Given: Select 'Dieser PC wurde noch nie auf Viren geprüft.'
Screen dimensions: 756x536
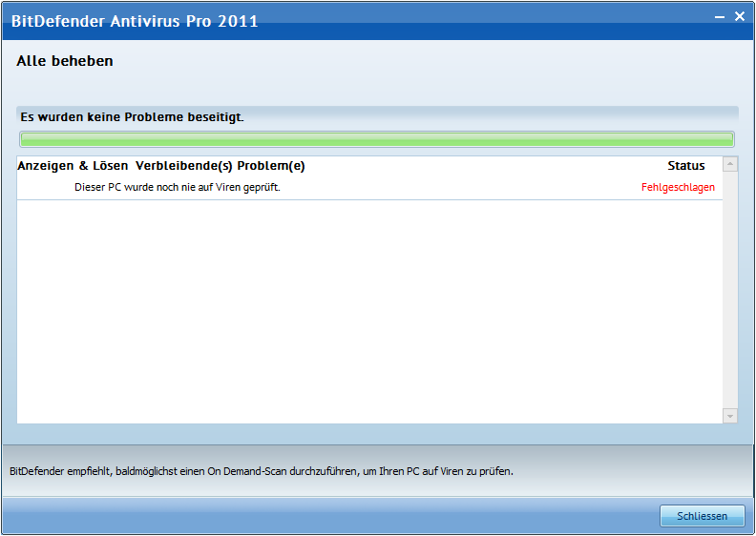Looking at the screenshot, I should pyautogui.click(x=177, y=187).
